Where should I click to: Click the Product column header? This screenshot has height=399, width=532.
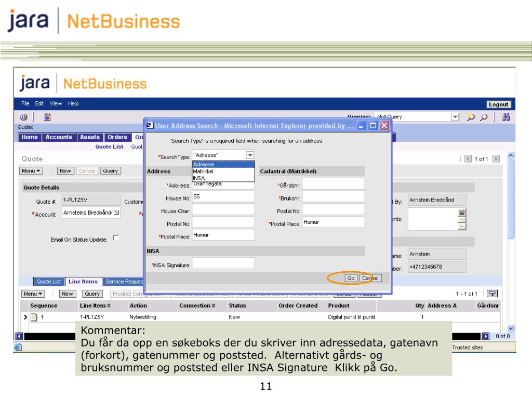coord(339,305)
